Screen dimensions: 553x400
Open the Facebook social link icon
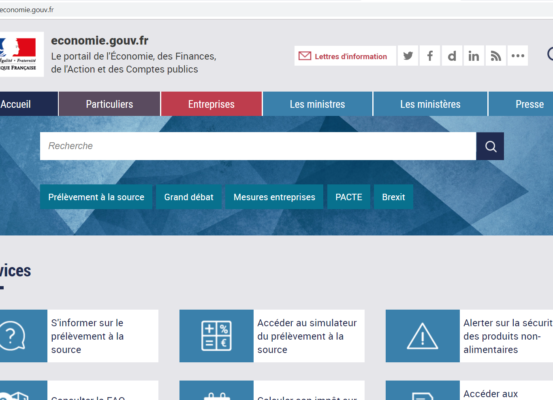(x=430, y=56)
